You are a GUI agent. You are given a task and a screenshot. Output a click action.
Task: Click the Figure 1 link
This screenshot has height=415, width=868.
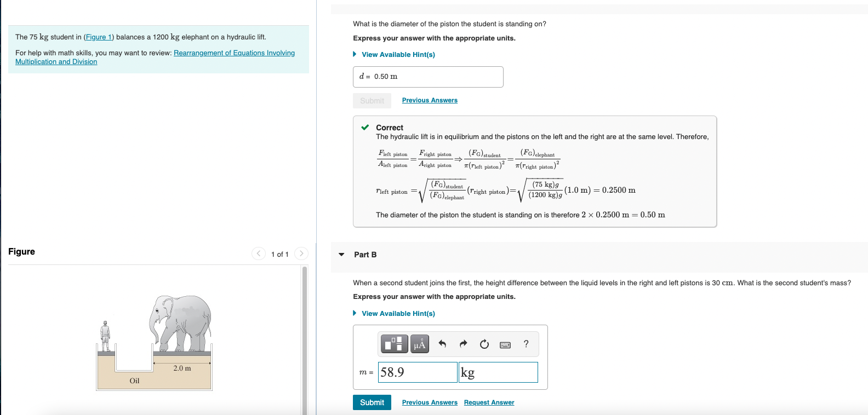pyautogui.click(x=99, y=37)
